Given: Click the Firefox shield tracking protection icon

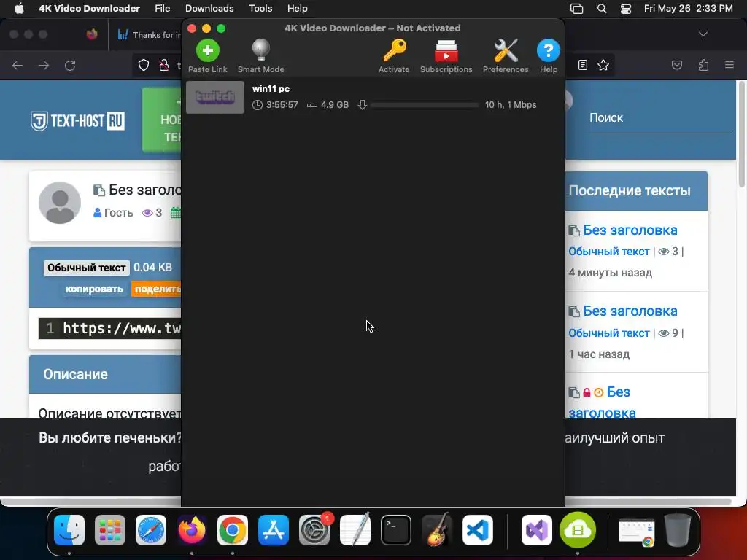Looking at the screenshot, I should (144, 65).
